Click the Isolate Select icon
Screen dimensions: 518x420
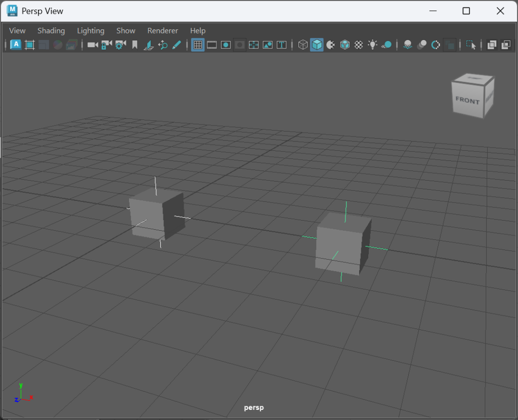coord(471,45)
